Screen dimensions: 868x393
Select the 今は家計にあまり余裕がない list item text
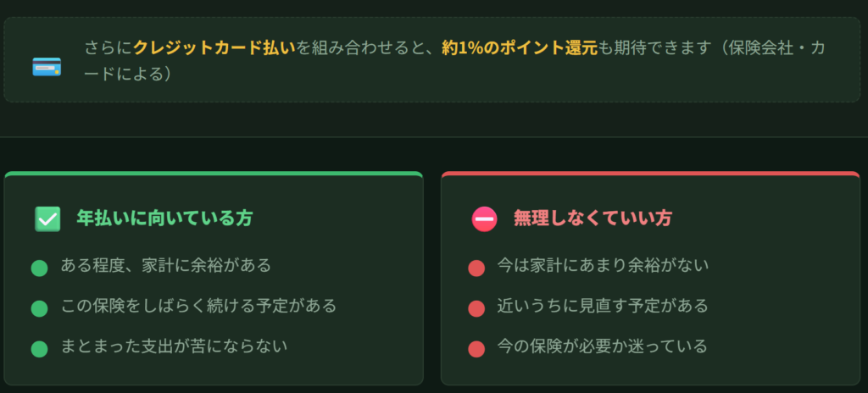coord(603,265)
